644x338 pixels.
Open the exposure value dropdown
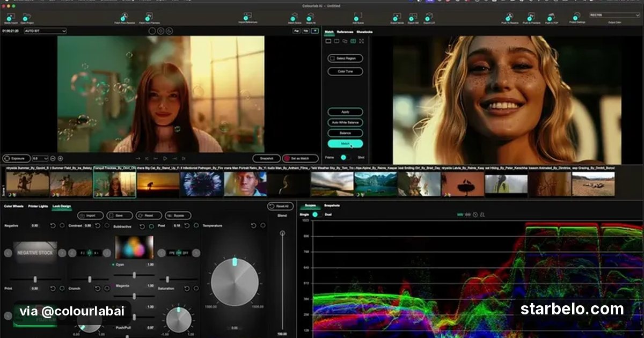point(40,158)
